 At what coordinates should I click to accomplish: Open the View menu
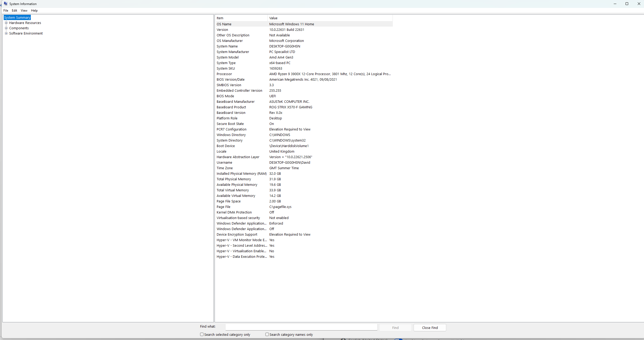(24, 11)
